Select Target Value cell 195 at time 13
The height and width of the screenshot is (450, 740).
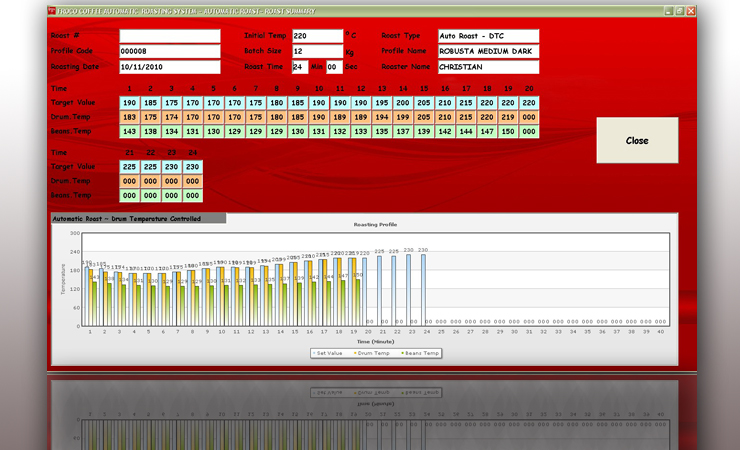click(x=382, y=102)
